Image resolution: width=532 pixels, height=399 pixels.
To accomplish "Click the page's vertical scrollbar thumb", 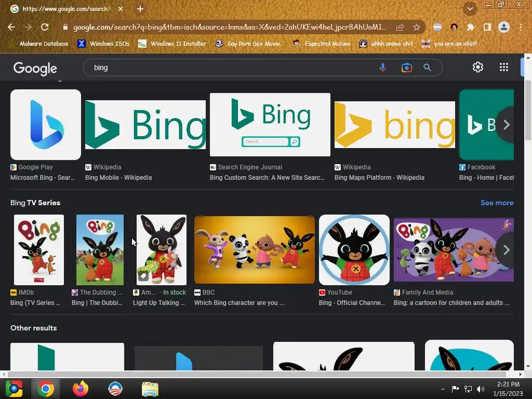I will [528, 110].
